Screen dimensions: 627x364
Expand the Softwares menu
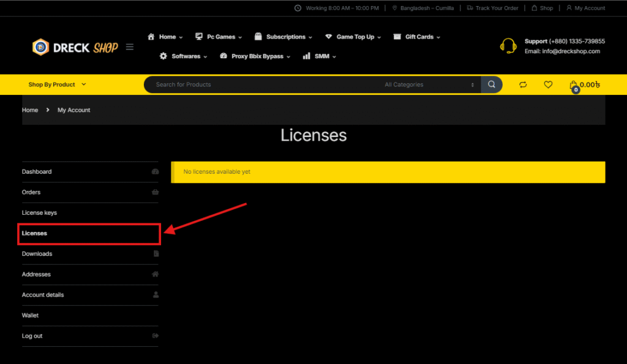point(205,57)
